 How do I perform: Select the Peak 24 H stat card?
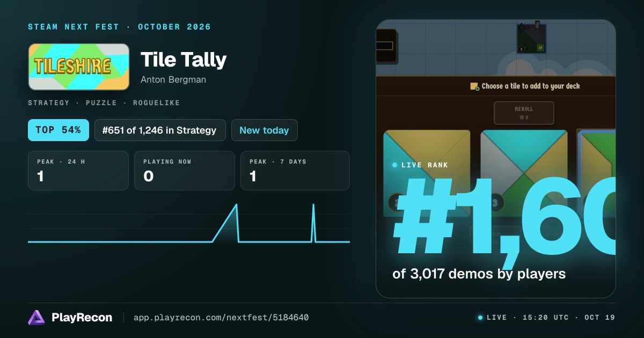coord(78,171)
